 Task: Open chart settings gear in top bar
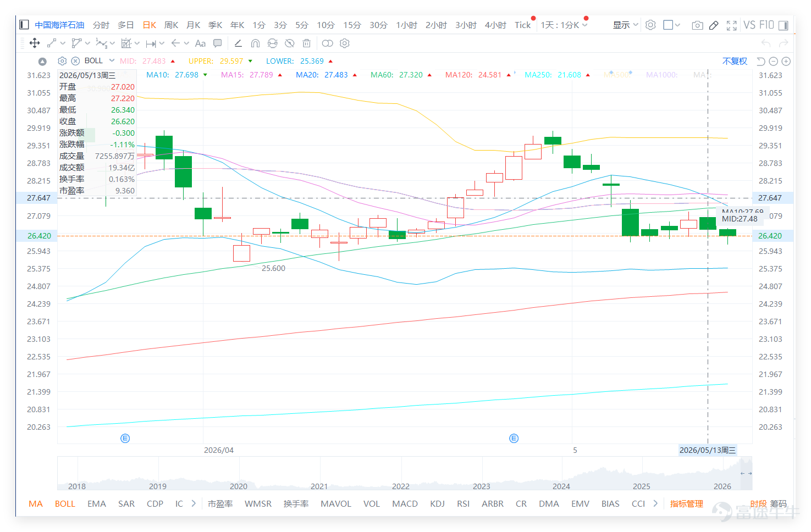(x=650, y=25)
